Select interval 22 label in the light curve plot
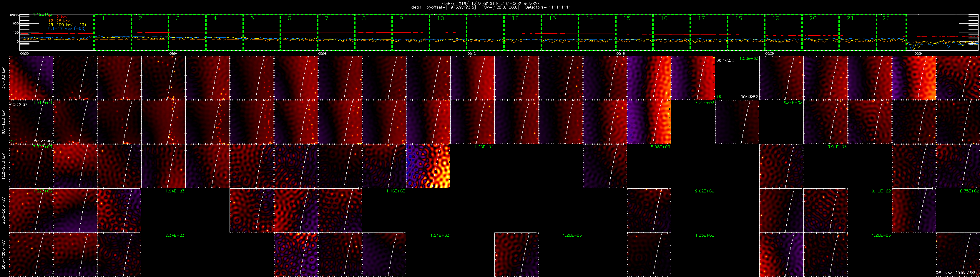This screenshot has width=980, height=277. (886, 18)
